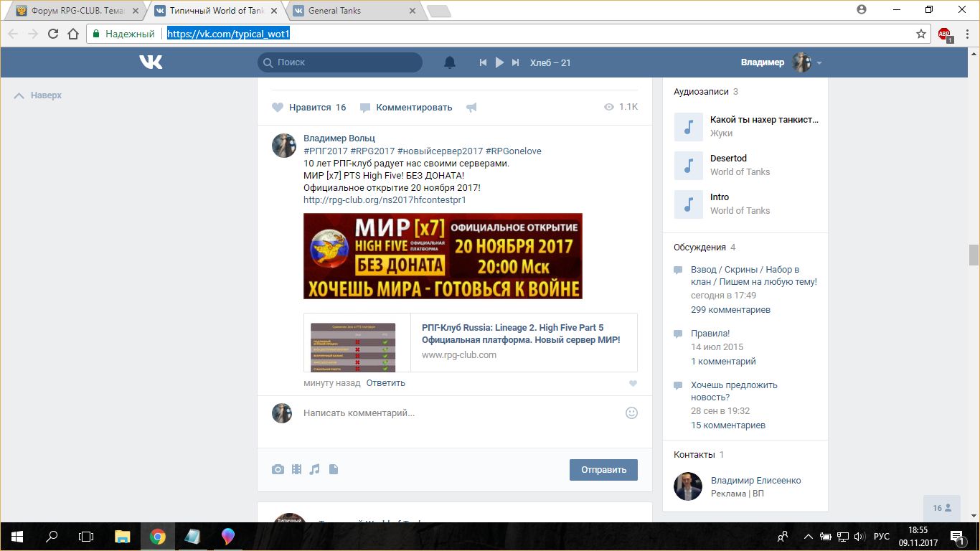Screen dimensions: 980x551
Task: Click the post views counter 1.1K
Action: point(621,107)
